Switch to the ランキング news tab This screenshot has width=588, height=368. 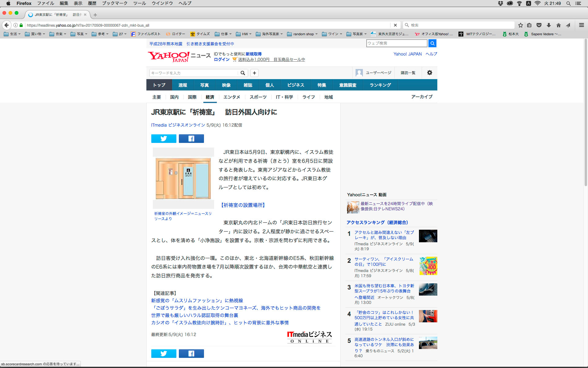pyautogui.click(x=380, y=85)
